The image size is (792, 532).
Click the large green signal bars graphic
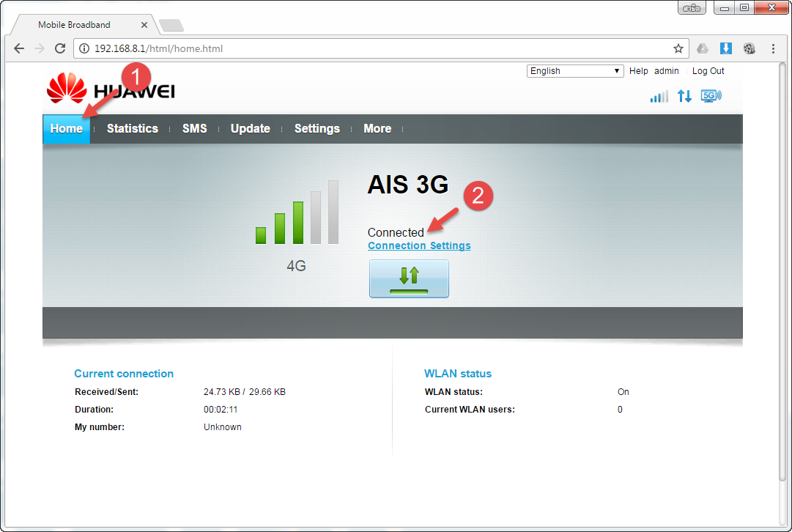(297, 213)
